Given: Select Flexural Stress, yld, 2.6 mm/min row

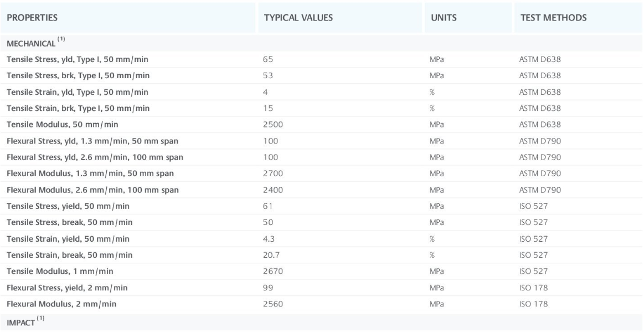Looking at the screenshot, I should pyautogui.click(x=322, y=157).
